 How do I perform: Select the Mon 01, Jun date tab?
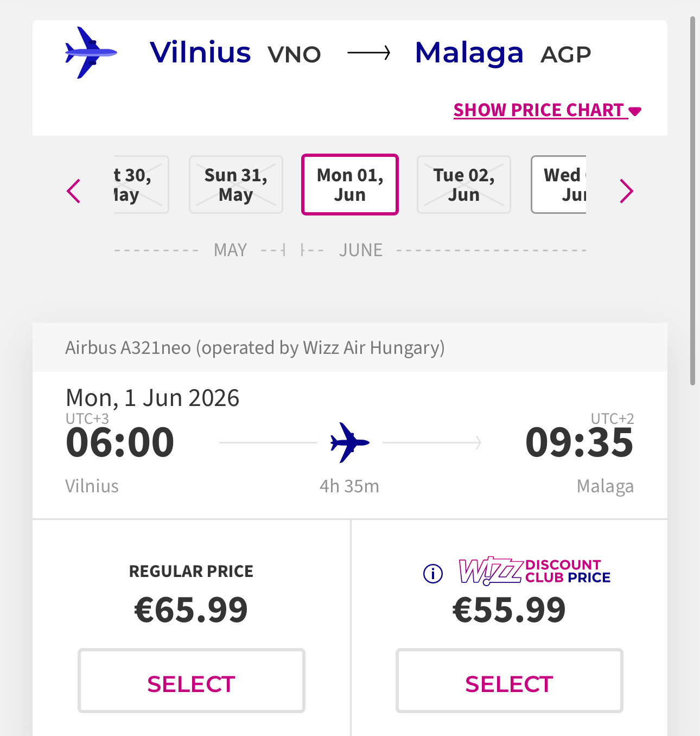[x=350, y=185]
